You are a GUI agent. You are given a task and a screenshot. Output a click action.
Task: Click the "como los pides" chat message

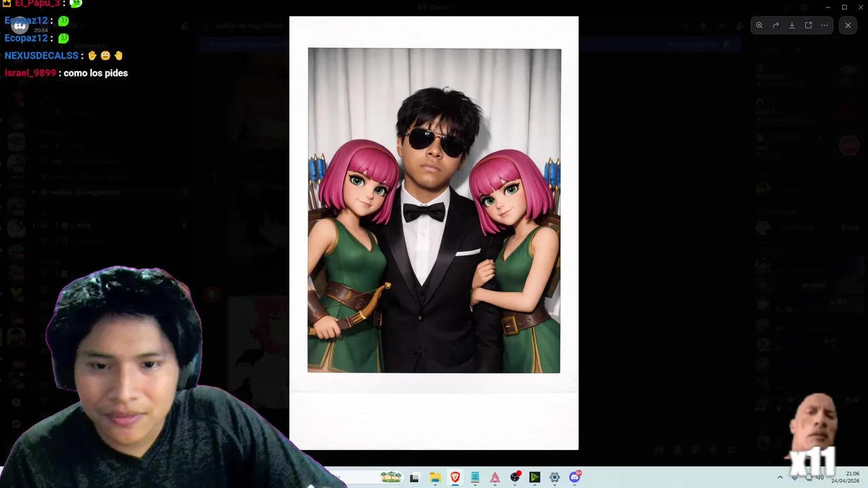(96, 73)
